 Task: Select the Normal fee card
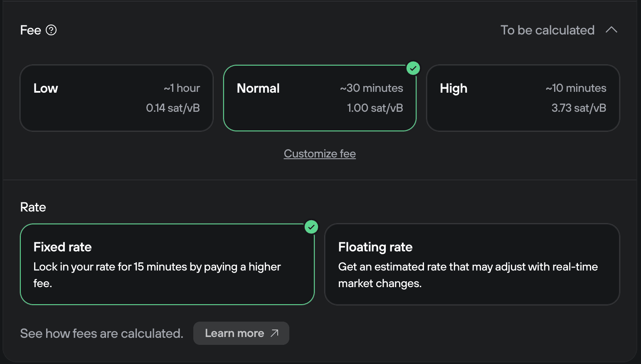(320, 98)
